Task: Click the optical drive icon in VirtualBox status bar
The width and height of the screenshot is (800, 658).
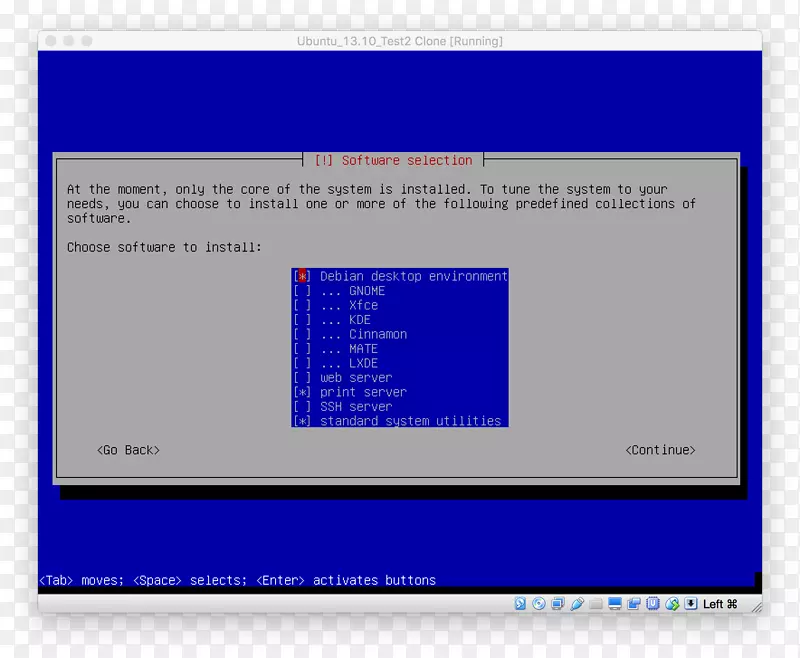Action: coord(537,604)
